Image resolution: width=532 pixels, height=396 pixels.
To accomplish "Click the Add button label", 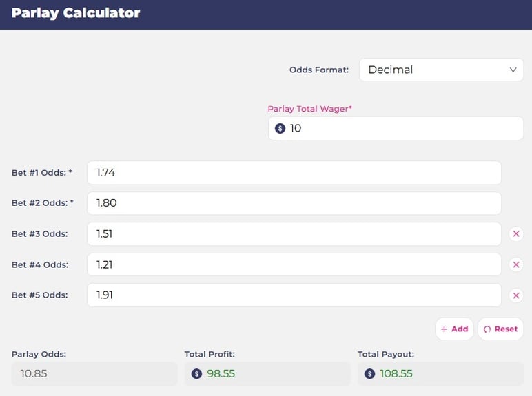I will [x=460, y=329].
